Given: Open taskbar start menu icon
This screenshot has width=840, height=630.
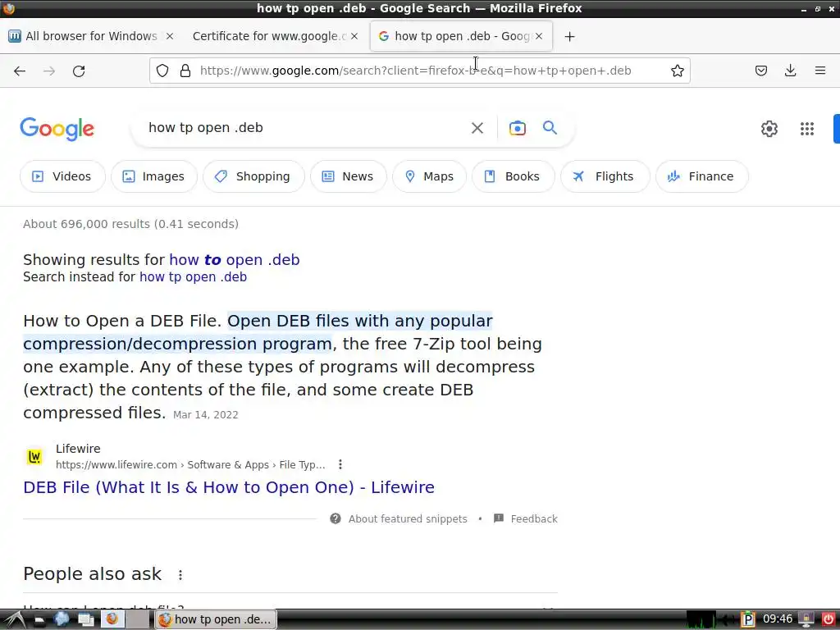Looking at the screenshot, I should tap(15, 620).
